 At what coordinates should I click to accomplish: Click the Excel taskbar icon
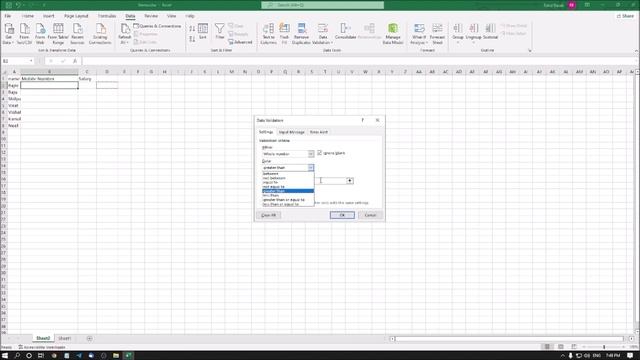(128, 356)
